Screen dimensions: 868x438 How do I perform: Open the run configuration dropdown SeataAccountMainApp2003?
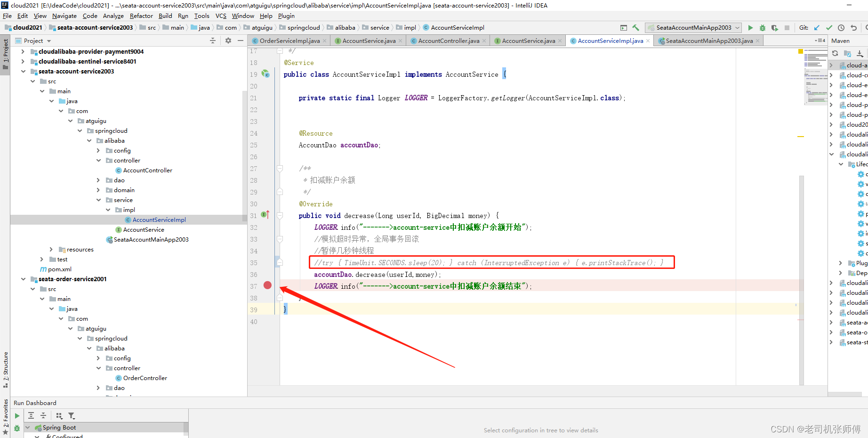click(x=693, y=28)
